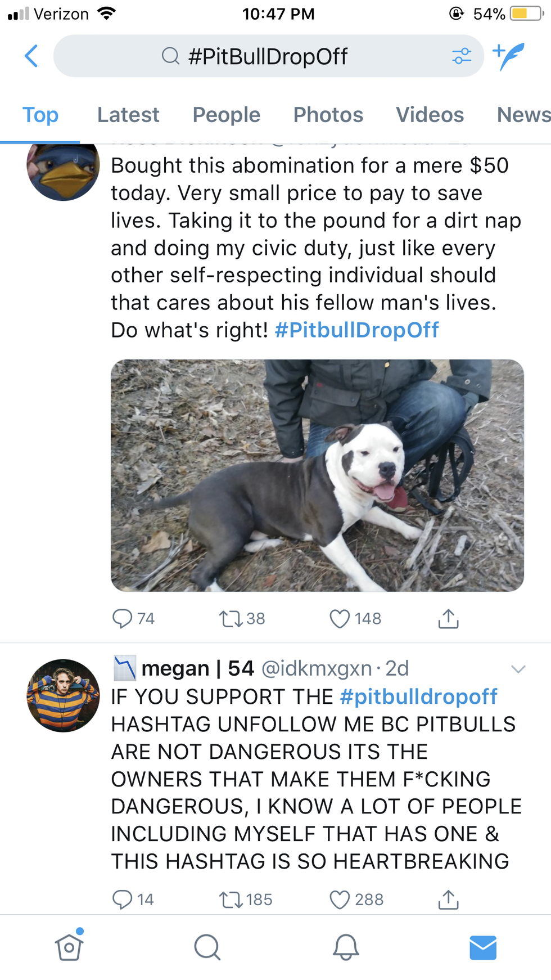Expand megan's tweet options chevron
Screen dimensions: 551x980
tap(518, 669)
